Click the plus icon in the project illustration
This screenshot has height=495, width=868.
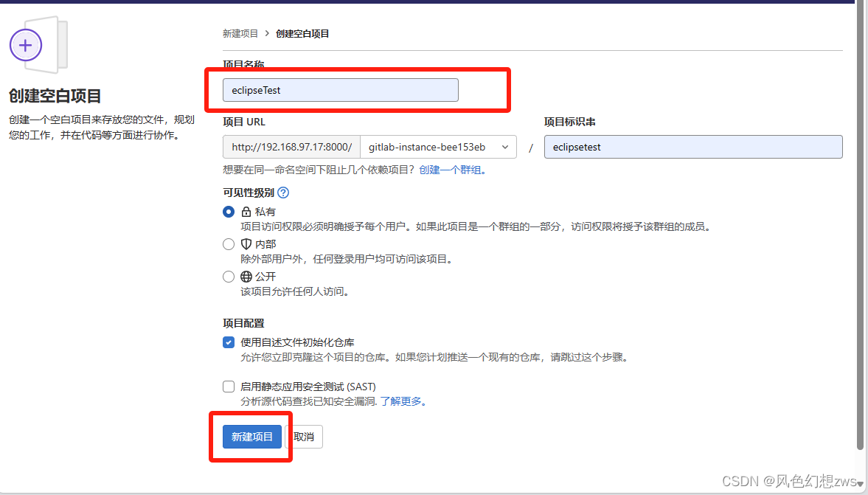27,44
